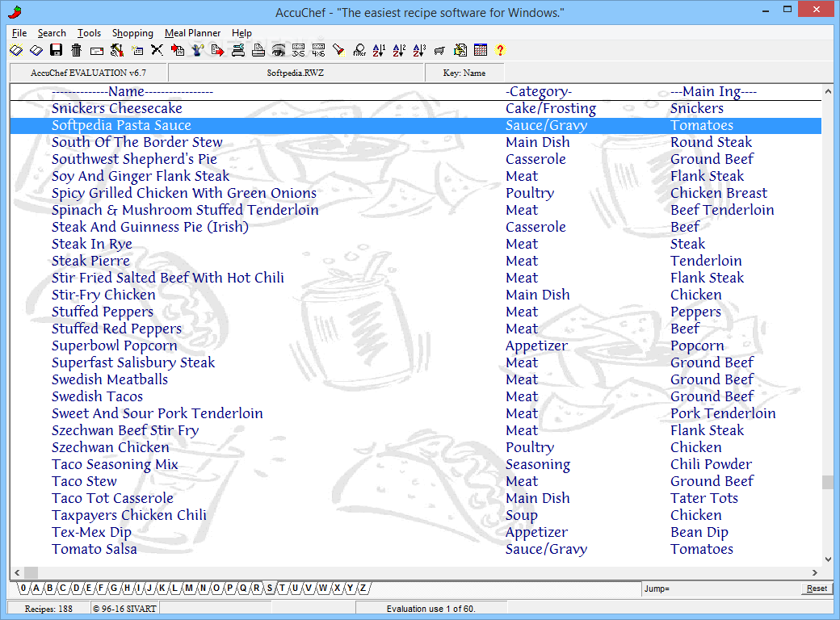
Task: Click the scroll down arrow
Action: (x=828, y=559)
